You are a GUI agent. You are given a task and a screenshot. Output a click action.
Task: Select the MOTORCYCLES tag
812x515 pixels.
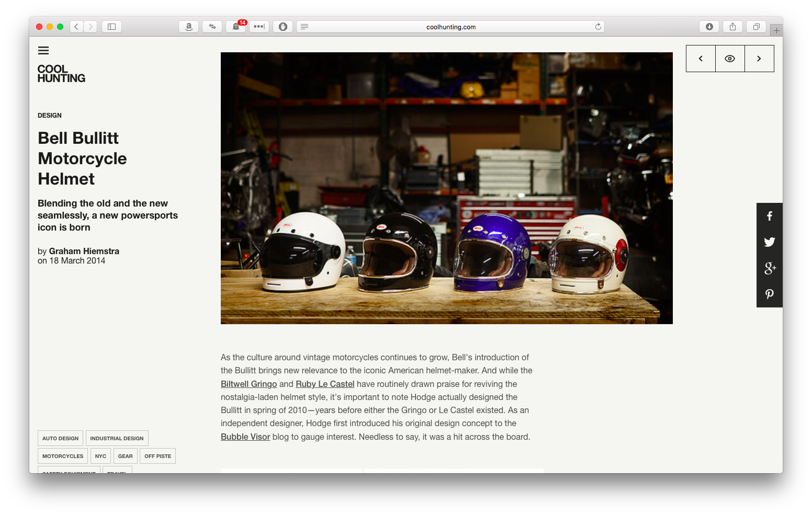tap(63, 456)
